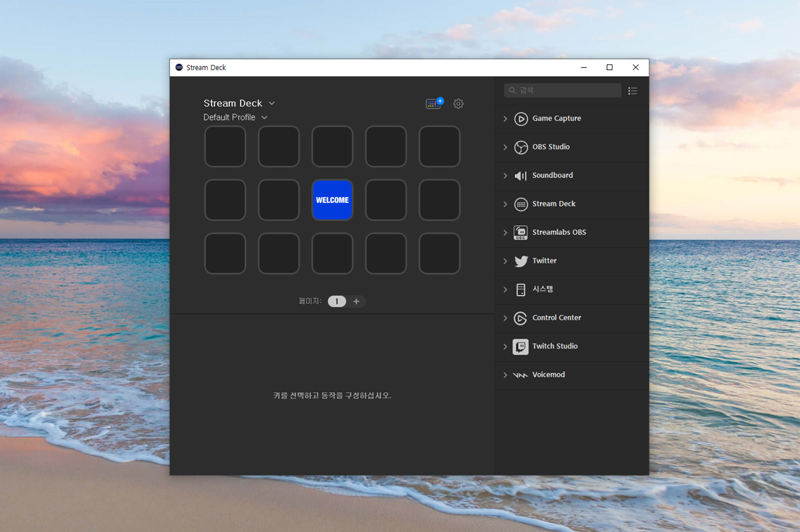The height and width of the screenshot is (532, 800).
Task: Select page 1 button
Action: [x=337, y=302]
